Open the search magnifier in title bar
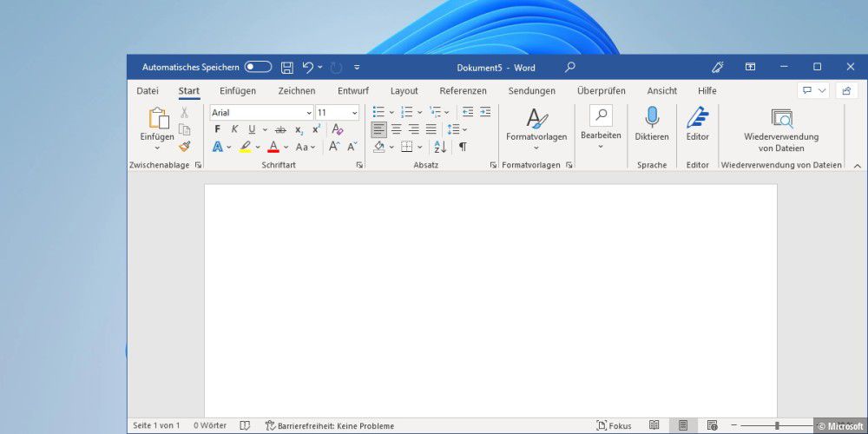This screenshot has height=434, width=868. click(569, 67)
